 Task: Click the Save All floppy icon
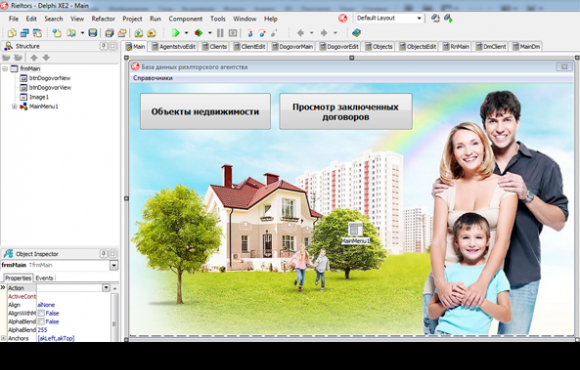point(92,33)
